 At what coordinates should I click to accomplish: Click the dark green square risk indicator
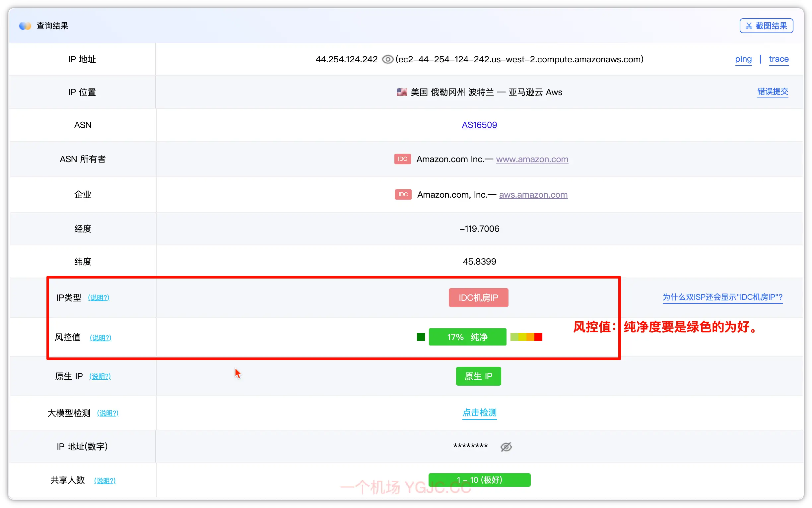(421, 337)
